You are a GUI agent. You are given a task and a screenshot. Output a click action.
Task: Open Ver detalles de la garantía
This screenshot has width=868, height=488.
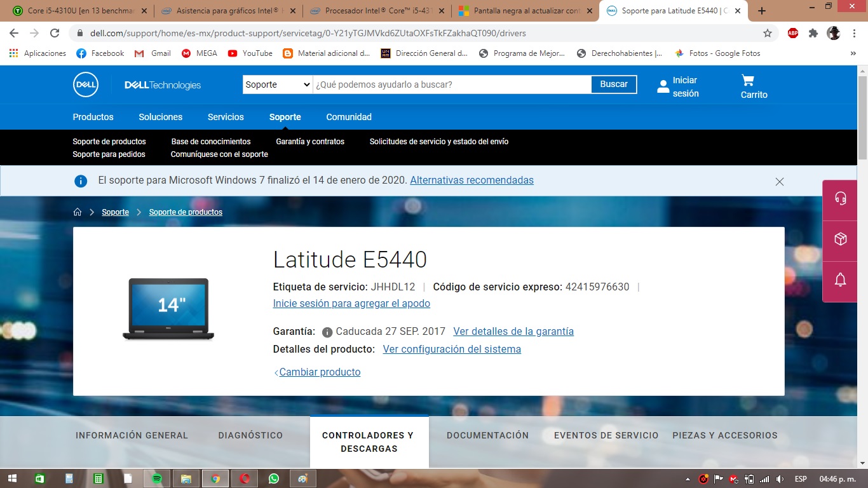pos(513,332)
